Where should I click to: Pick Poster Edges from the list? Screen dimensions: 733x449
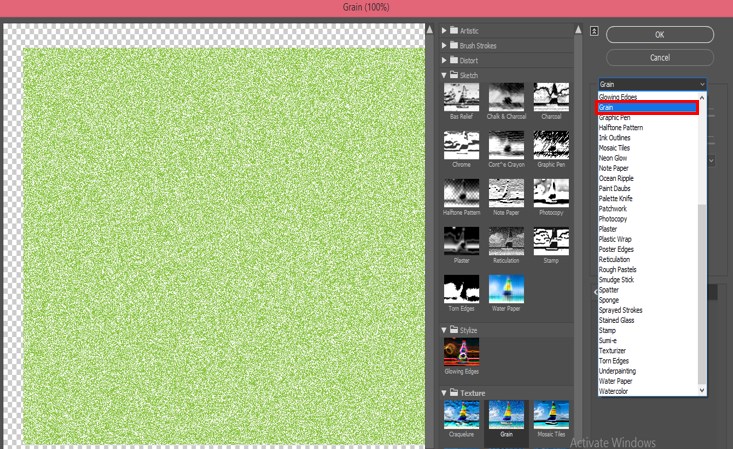tap(616, 249)
